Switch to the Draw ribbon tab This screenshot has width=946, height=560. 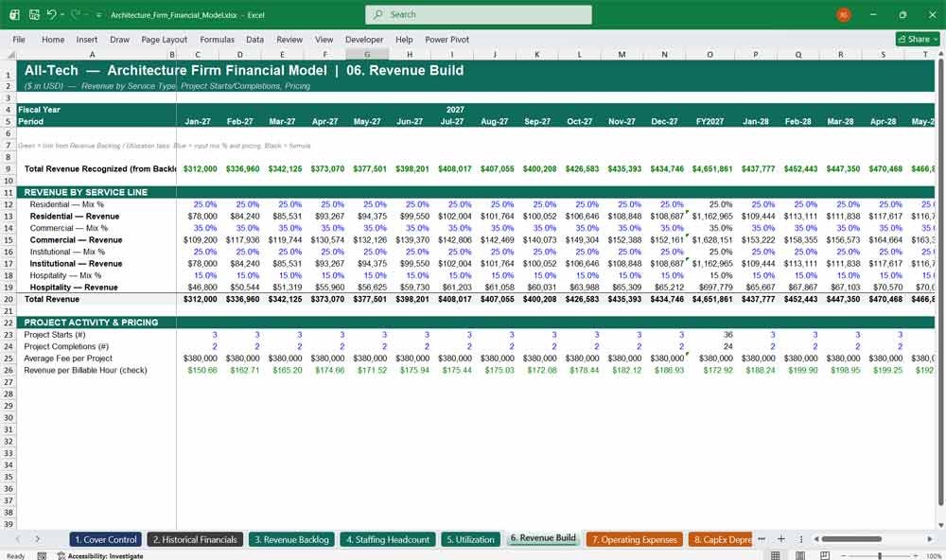pyautogui.click(x=119, y=39)
